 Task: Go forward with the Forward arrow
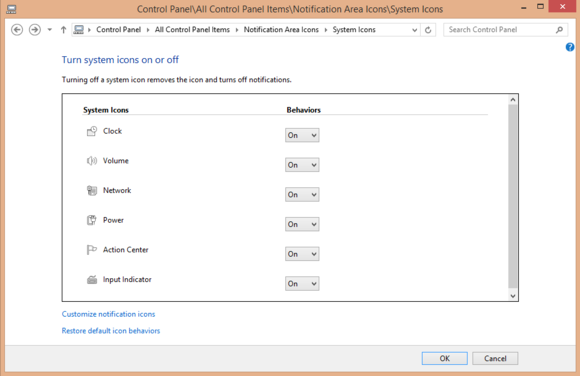click(35, 30)
